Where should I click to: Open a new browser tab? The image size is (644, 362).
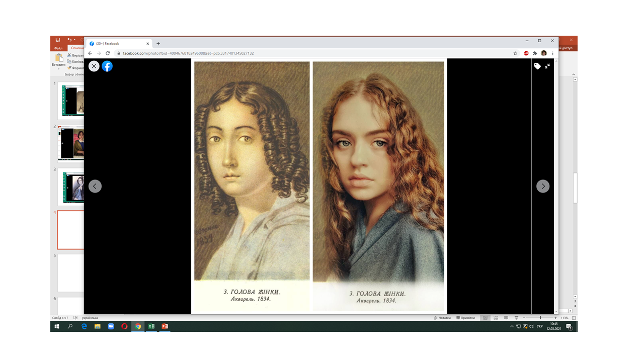point(158,44)
